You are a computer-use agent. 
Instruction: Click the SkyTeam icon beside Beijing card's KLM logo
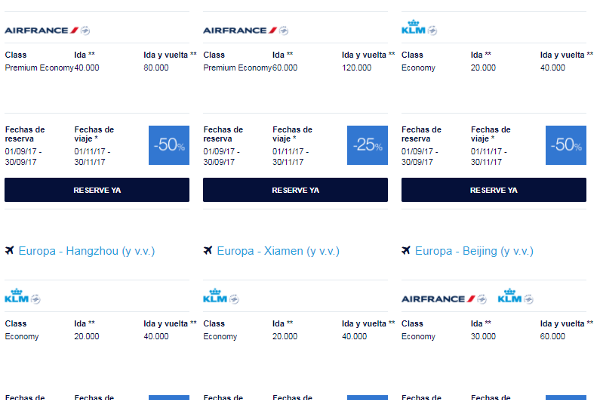pyautogui.click(x=529, y=299)
